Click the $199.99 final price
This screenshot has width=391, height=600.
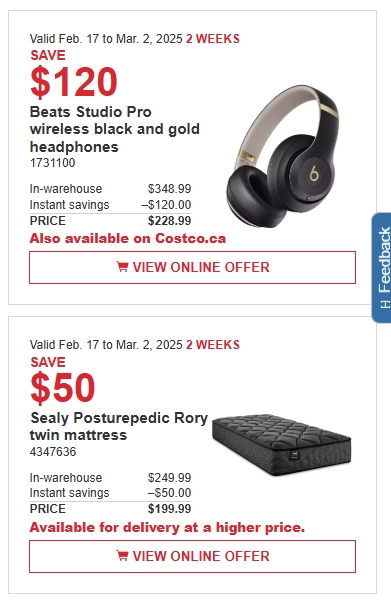169,509
